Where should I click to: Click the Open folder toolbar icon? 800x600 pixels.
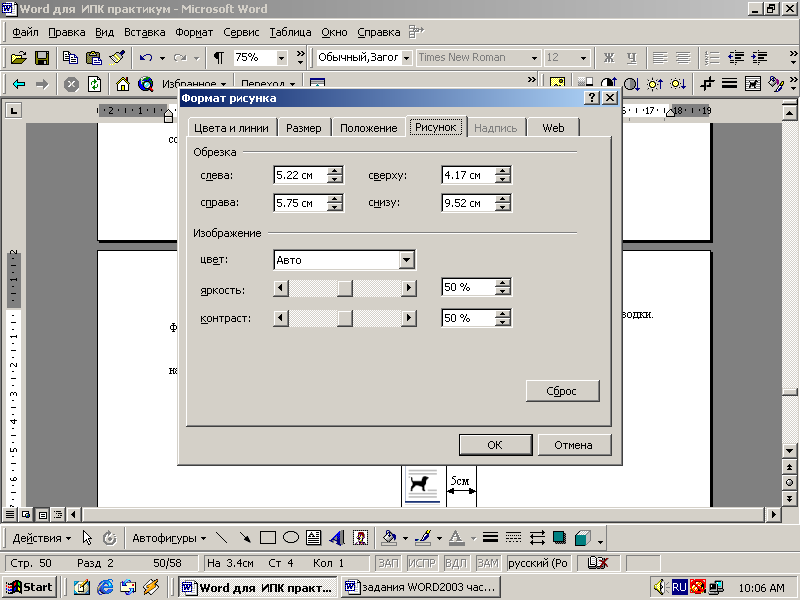point(18,58)
